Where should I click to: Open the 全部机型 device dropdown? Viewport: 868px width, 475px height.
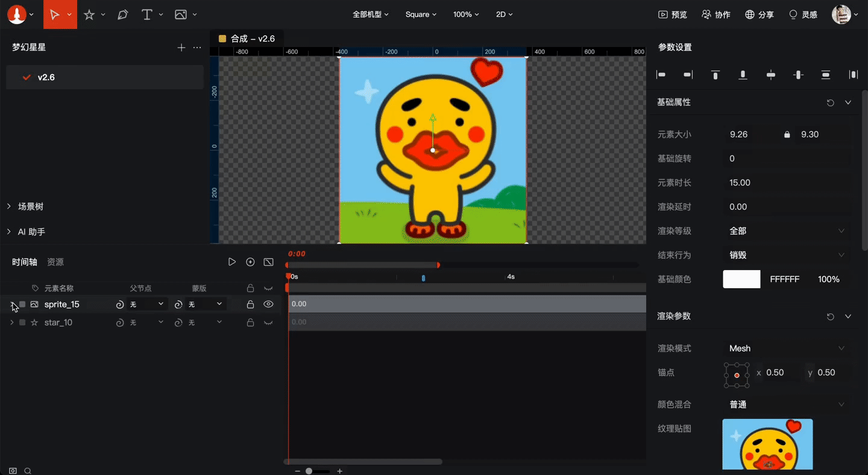[x=371, y=14]
